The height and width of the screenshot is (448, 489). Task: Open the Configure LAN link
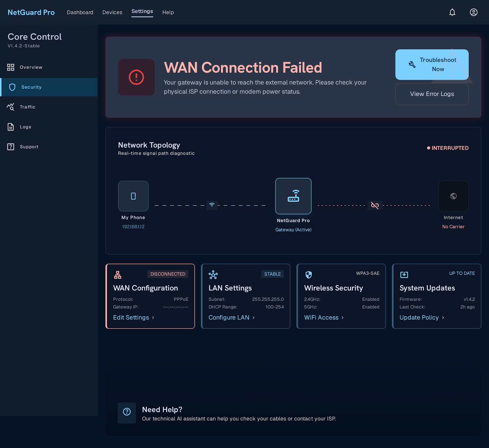point(232,318)
